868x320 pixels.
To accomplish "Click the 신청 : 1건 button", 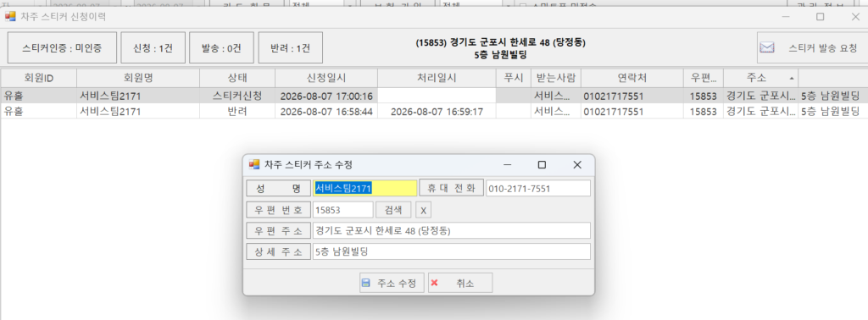I will pyautogui.click(x=153, y=47).
